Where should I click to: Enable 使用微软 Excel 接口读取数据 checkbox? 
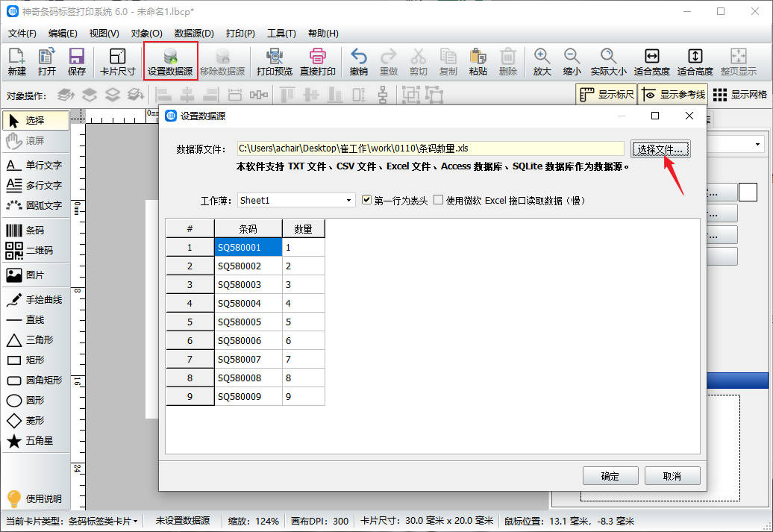tap(438, 200)
